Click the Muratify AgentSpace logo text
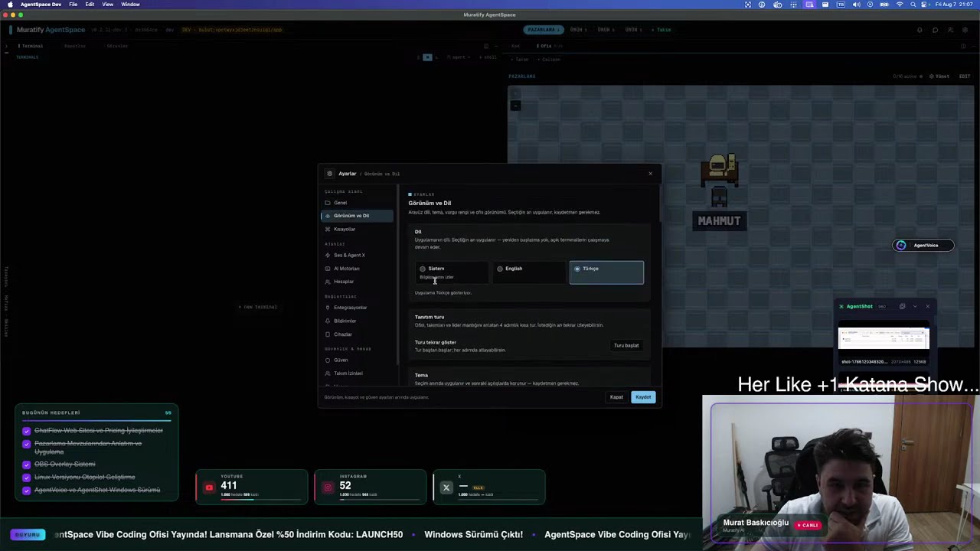Viewport: 980px width, 551px height. [x=51, y=30]
